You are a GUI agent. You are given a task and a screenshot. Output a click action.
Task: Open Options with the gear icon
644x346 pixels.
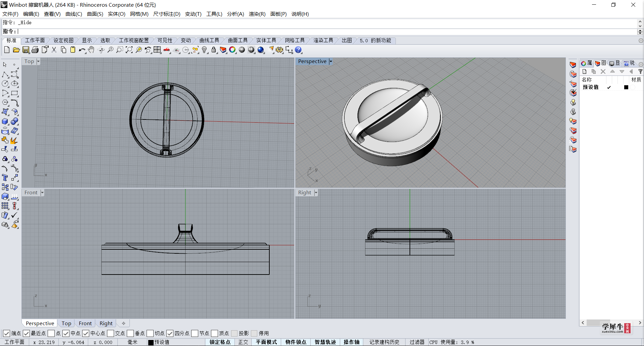(279, 50)
